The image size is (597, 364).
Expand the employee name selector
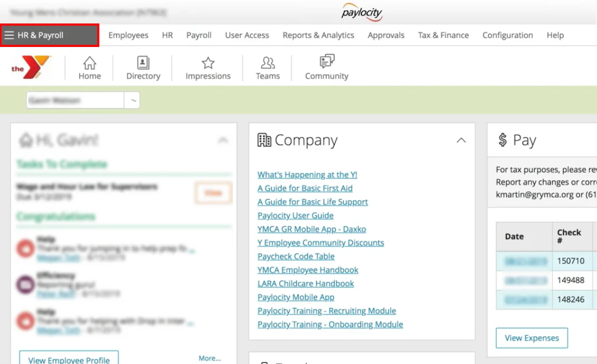(133, 100)
